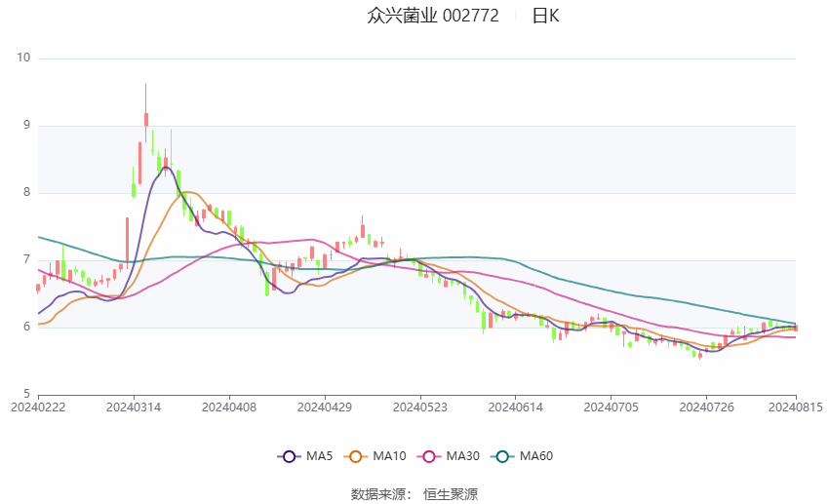Click the 20240523 date axis label

(420, 407)
